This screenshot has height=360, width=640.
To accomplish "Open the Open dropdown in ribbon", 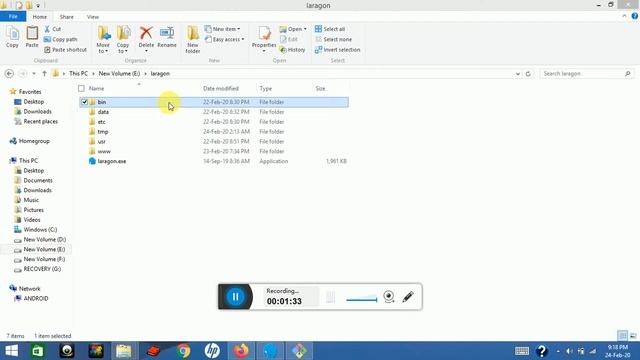I will [293, 29].
